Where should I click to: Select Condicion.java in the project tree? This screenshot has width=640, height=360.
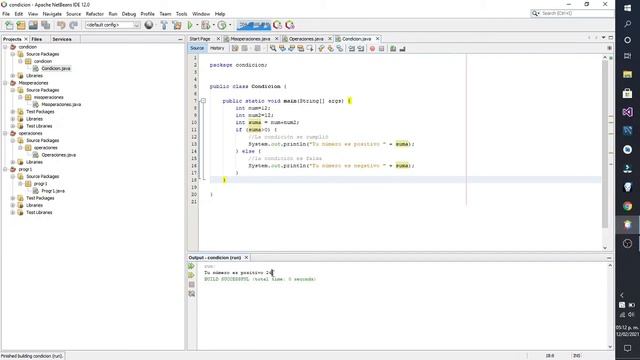tap(56, 69)
